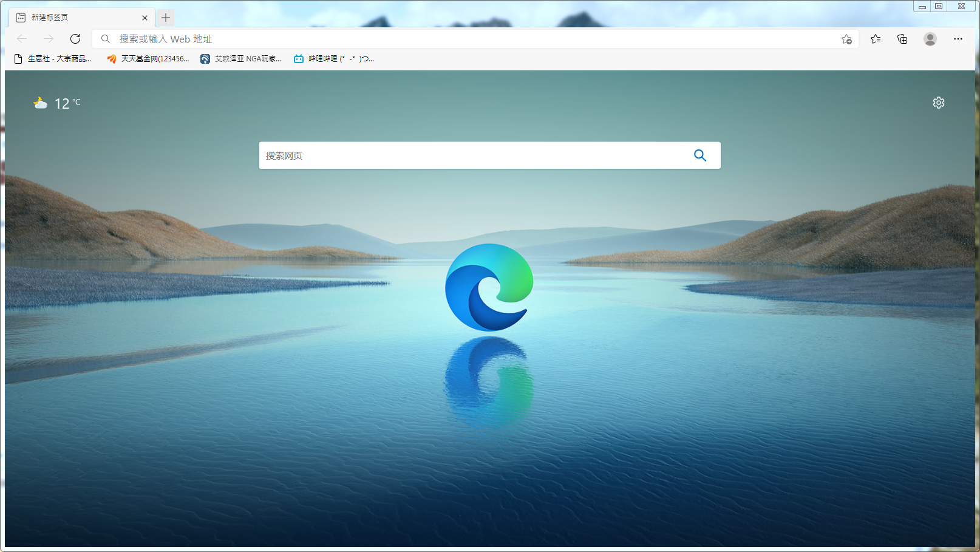Screen dimensions: 980x552
Task: Open the 艾欧泽亚 NGA玩家 bookmark
Action: pyautogui.click(x=241, y=59)
